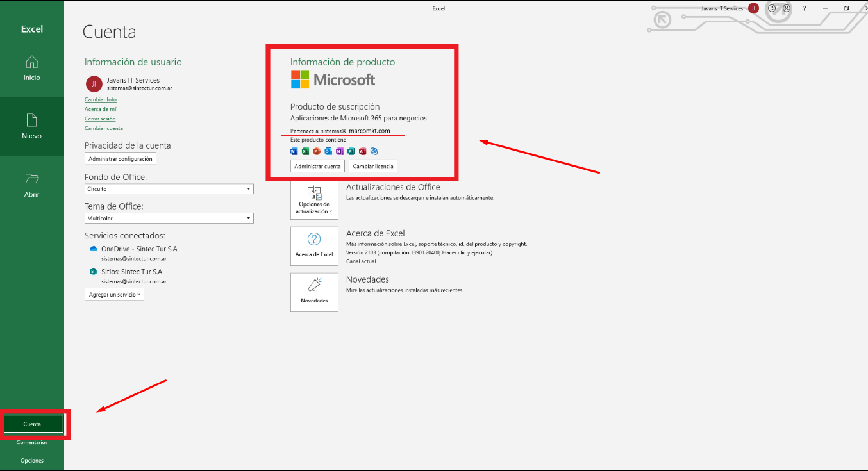Open Opciones in the sidebar

click(x=32, y=461)
